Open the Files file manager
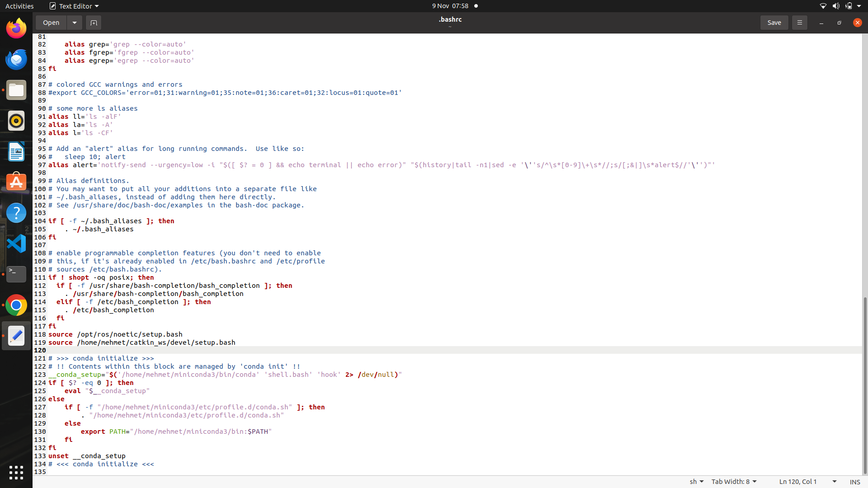 pyautogui.click(x=16, y=90)
